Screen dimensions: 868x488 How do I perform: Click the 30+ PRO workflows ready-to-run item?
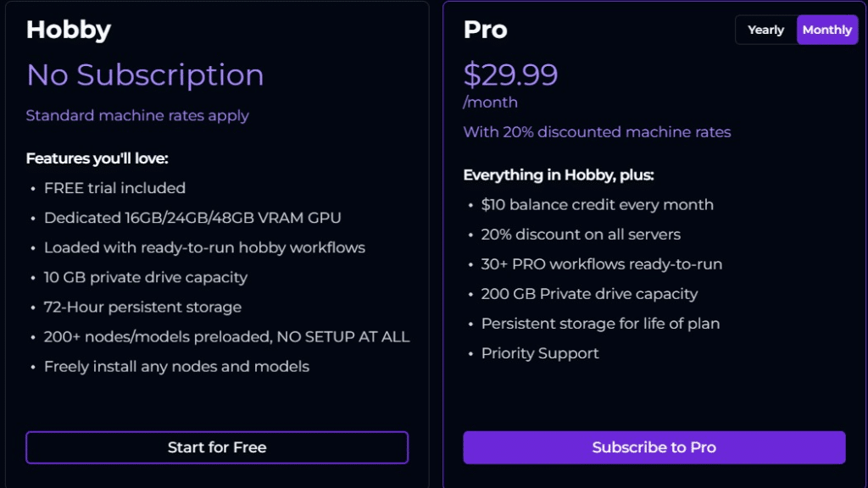click(602, 264)
